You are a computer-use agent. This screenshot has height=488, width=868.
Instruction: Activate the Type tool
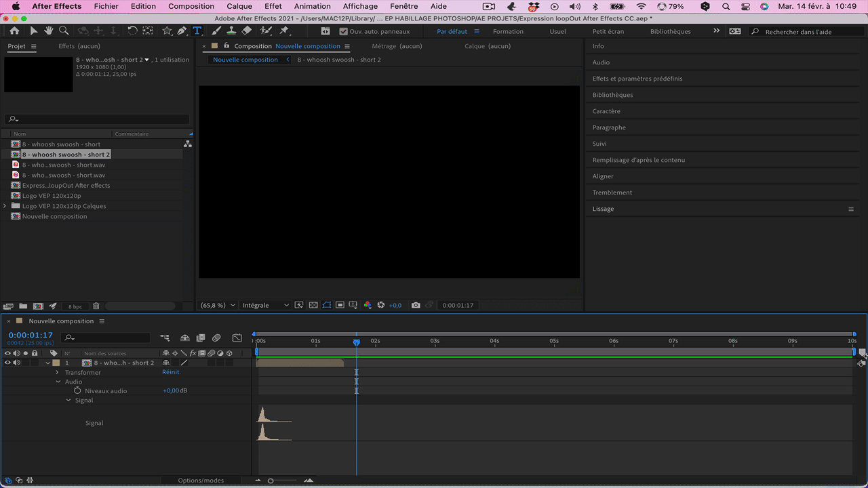(x=197, y=30)
